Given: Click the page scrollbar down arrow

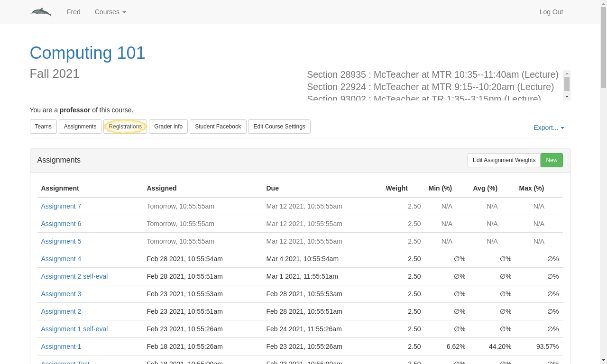Looking at the screenshot, I should pos(604,360).
